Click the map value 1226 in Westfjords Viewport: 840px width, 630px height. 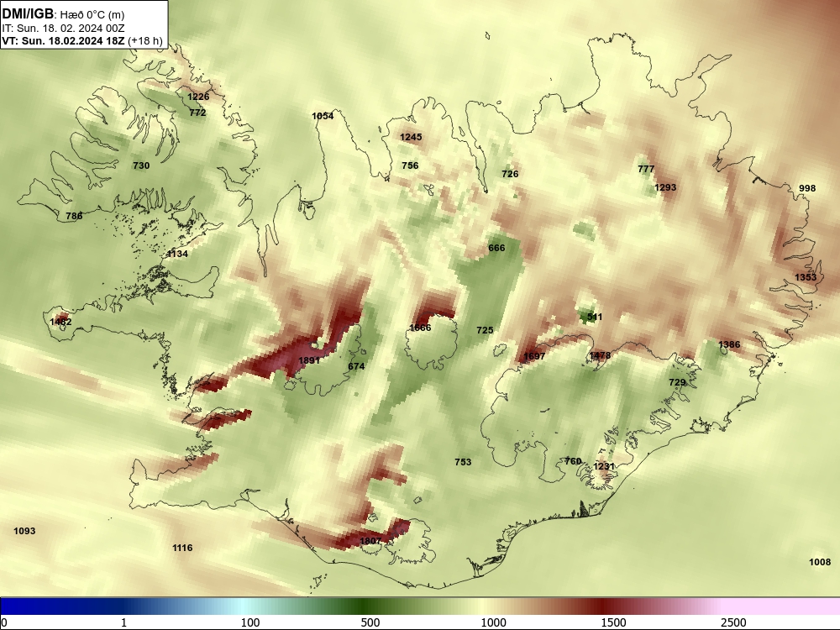198,97
